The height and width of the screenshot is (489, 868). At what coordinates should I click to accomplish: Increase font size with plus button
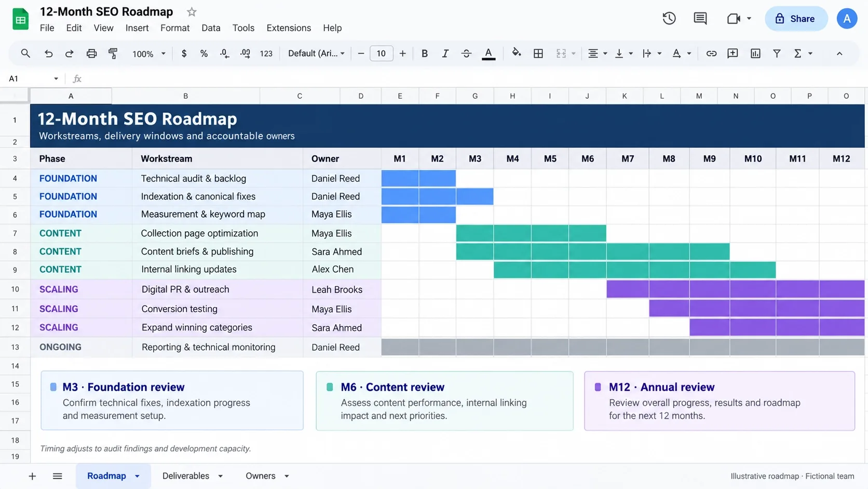(x=402, y=54)
